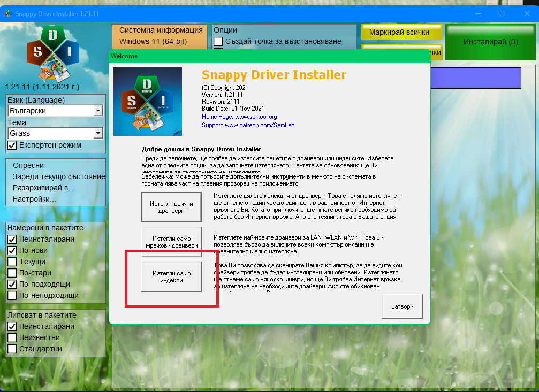Viewport: 539px width, 392px height.
Task: Click the Snappy Driver Installer logo in Welcome dialog
Action: coord(148,102)
